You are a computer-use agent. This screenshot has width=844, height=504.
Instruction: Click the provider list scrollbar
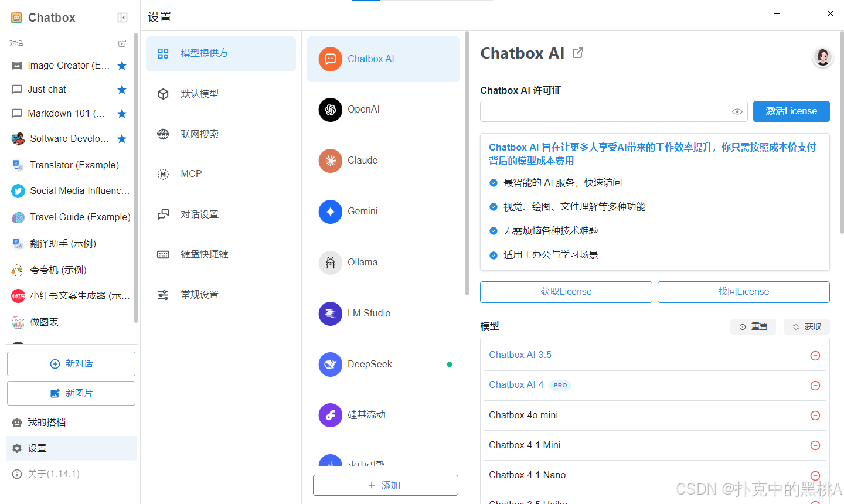467,164
